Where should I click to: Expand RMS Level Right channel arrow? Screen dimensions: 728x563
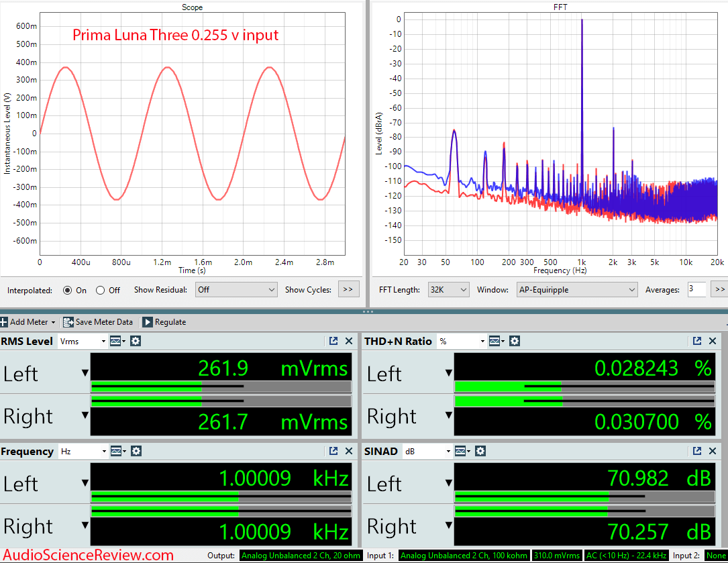tap(85, 415)
